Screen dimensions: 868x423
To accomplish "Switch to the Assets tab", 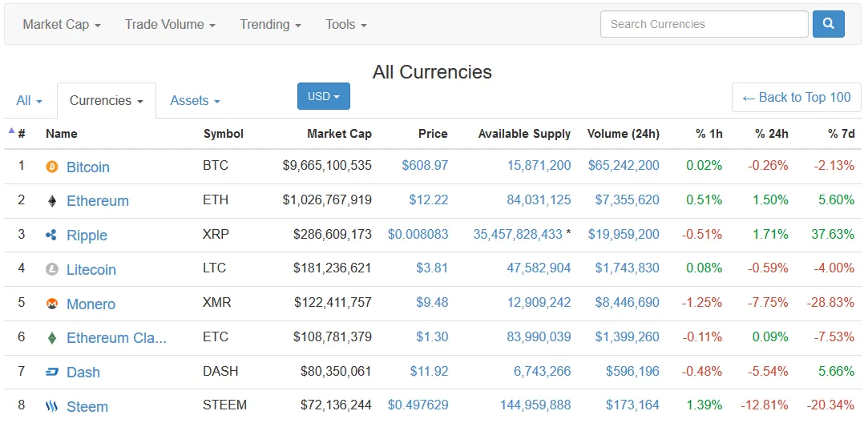I will [195, 101].
